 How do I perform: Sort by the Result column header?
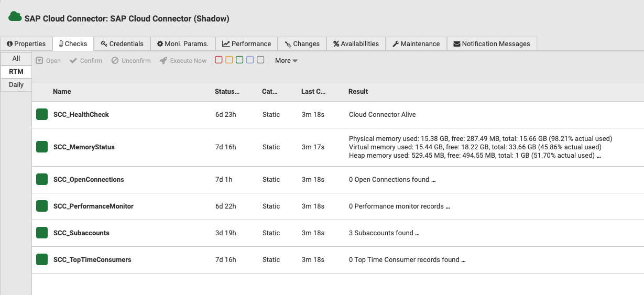coord(358,92)
